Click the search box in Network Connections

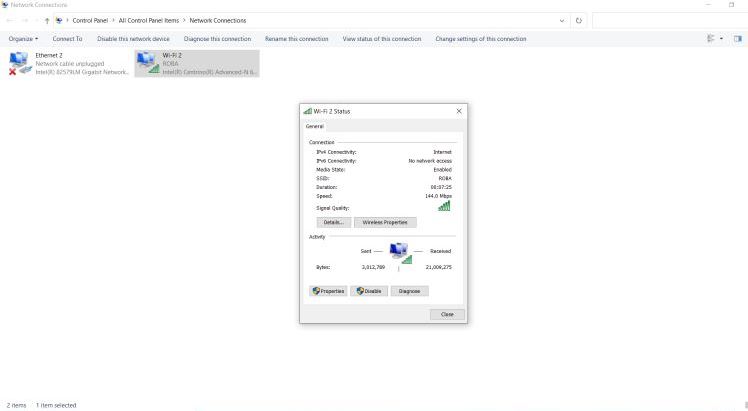670,21
